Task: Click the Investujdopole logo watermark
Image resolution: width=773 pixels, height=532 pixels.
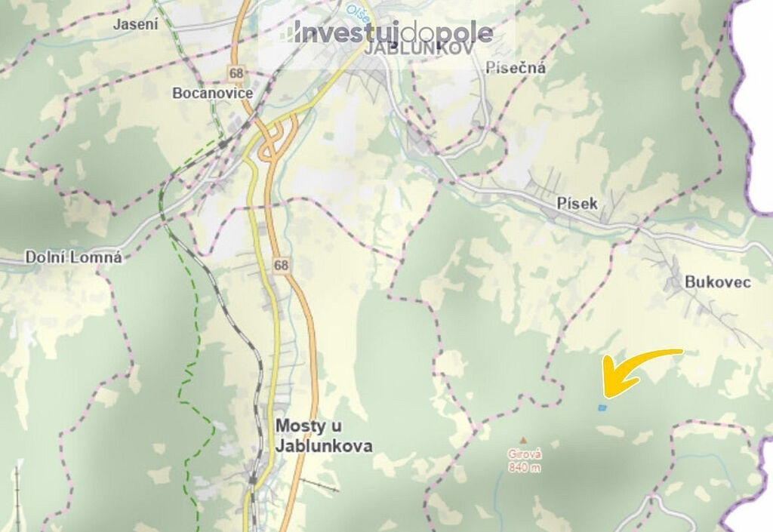Action: click(386, 32)
